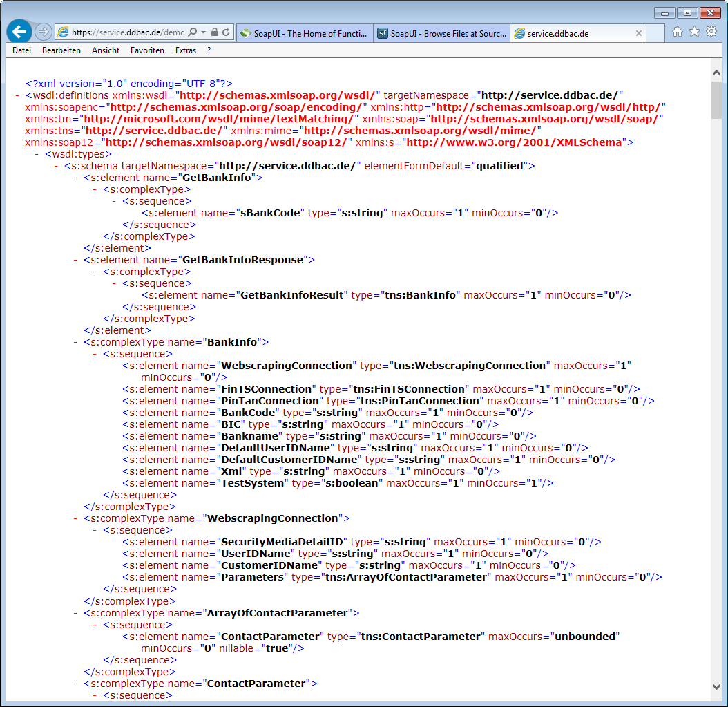This screenshot has height=707, width=728.
Task: Click the search magnifier in address bar
Action: (x=193, y=32)
